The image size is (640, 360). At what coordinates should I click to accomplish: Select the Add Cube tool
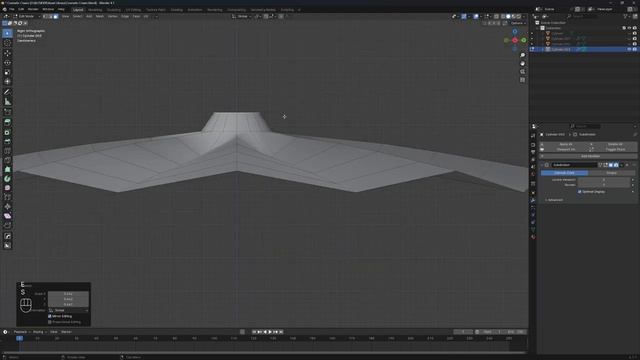point(7,112)
